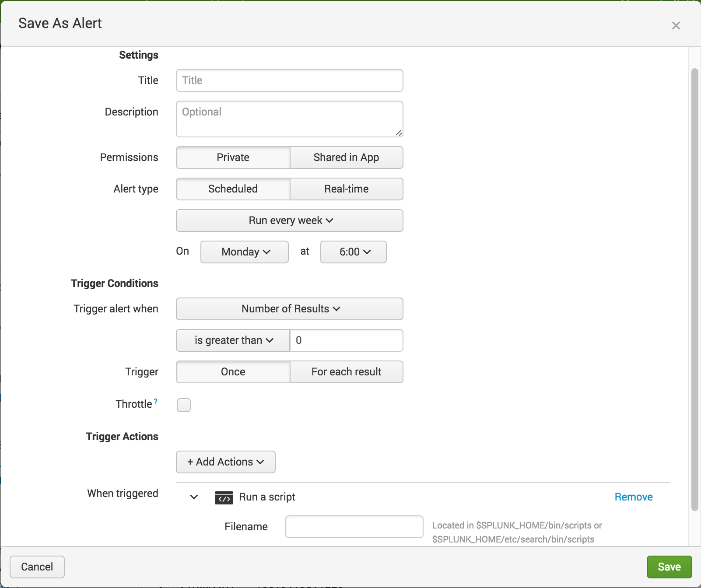
Task: Type in the alert Title field
Action: pos(289,80)
